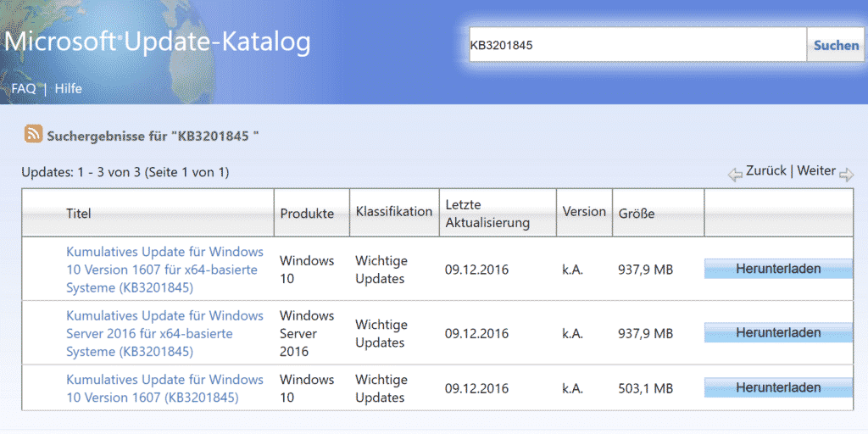
Task: Select the k.A. version in the 503,1 MB row
Action: pos(572,388)
